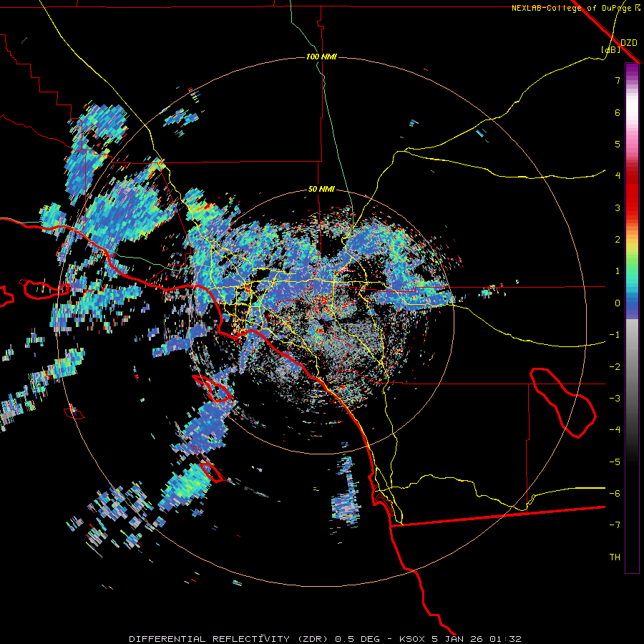
Task: Click the Differential Reflectivity title caption
Action: 325,639
